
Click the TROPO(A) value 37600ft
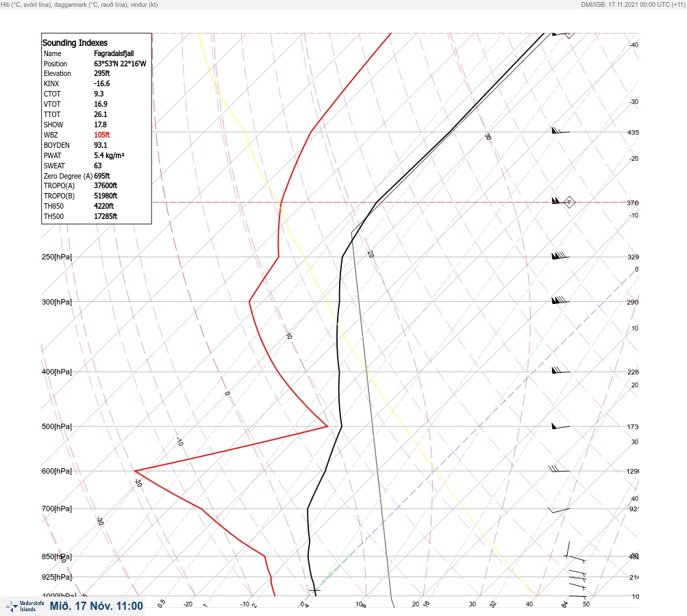click(x=105, y=185)
